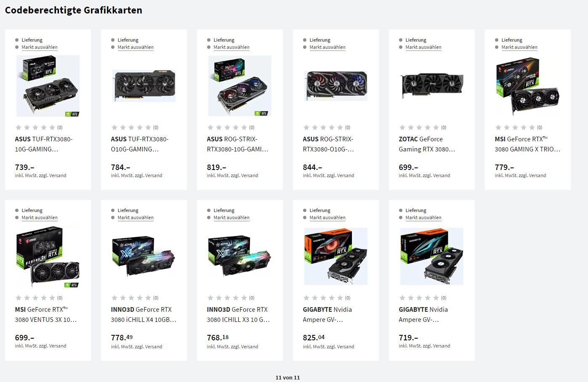Open the MSI VENTUS 3X product image
Image resolution: width=588 pixels, height=382 pixels.
coord(48,256)
